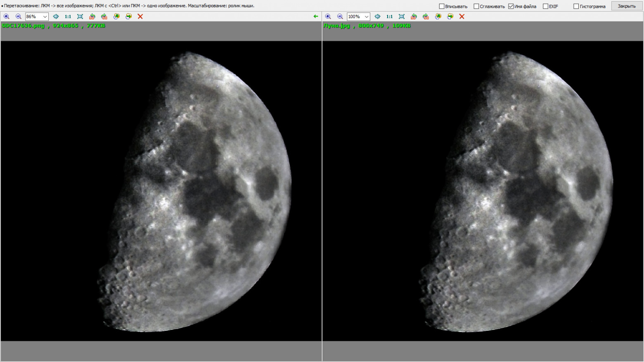Screen dimensions: 644x362
Task: Delete left image using red X
Action: point(140,17)
